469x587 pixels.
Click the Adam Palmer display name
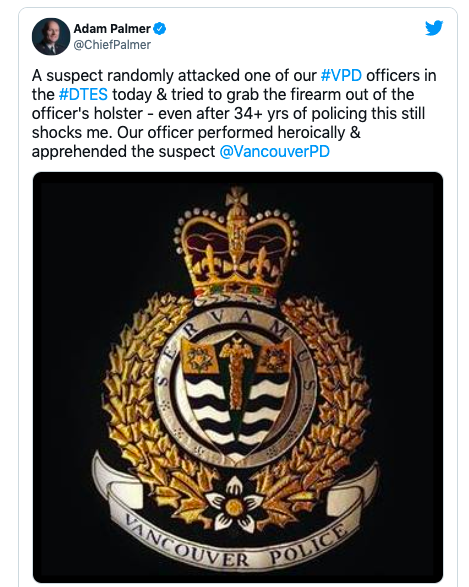tap(112, 28)
